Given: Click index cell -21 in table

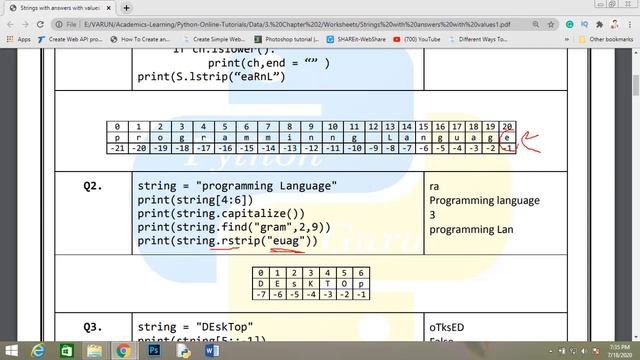Looking at the screenshot, I should [117, 148].
